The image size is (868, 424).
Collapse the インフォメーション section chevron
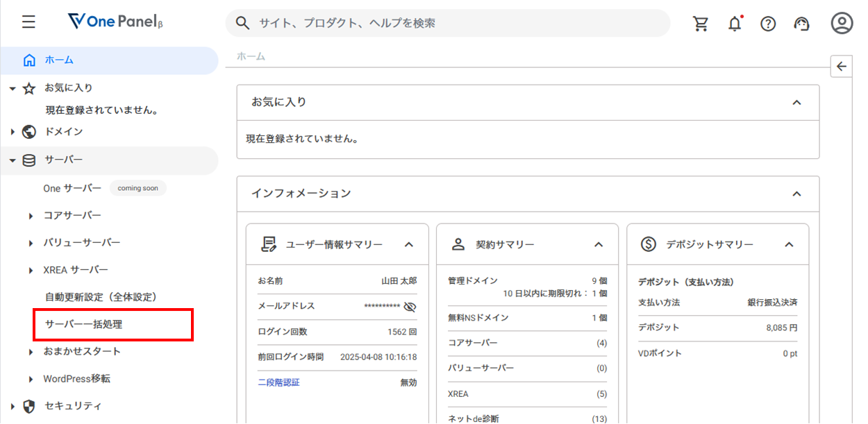[x=796, y=194]
